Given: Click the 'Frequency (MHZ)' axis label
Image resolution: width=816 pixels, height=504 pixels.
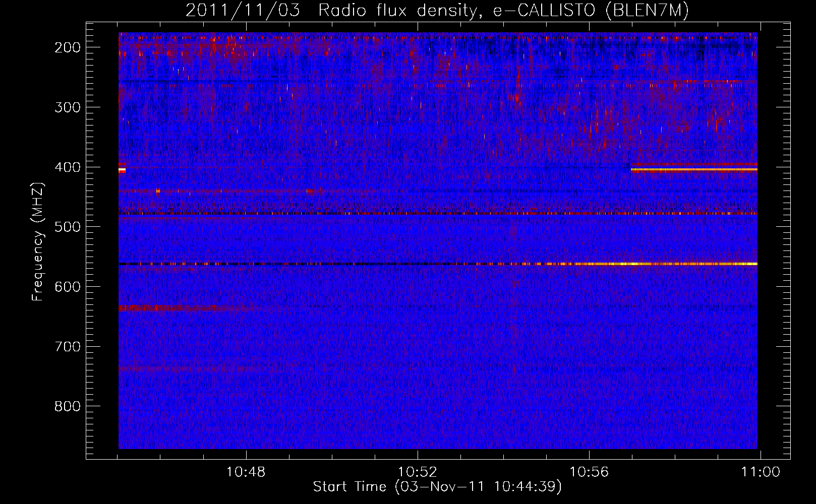Looking at the screenshot, I should click(x=38, y=242).
